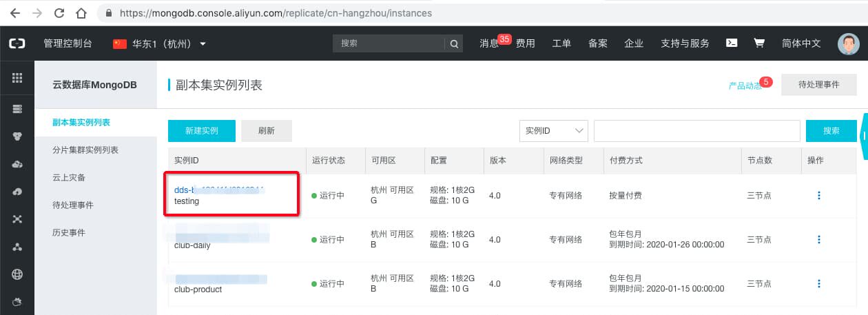Viewport: 868px width, 315px height.
Task: Click 按量付费 in testing row
Action: (x=626, y=196)
